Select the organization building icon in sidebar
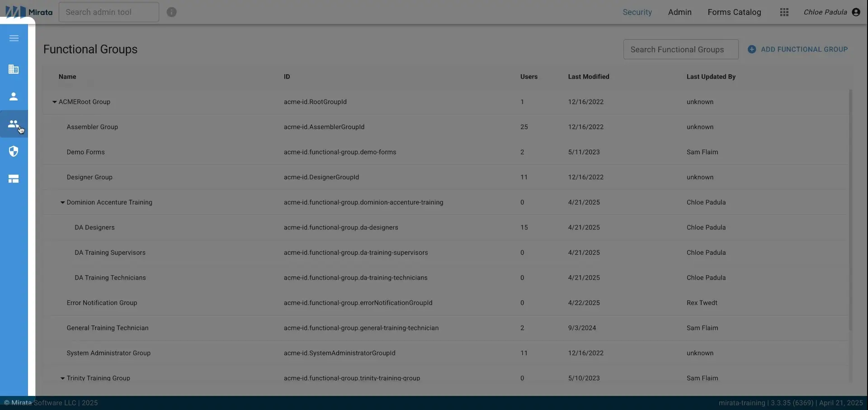Image resolution: width=868 pixels, height=410 pixels. 13,69
